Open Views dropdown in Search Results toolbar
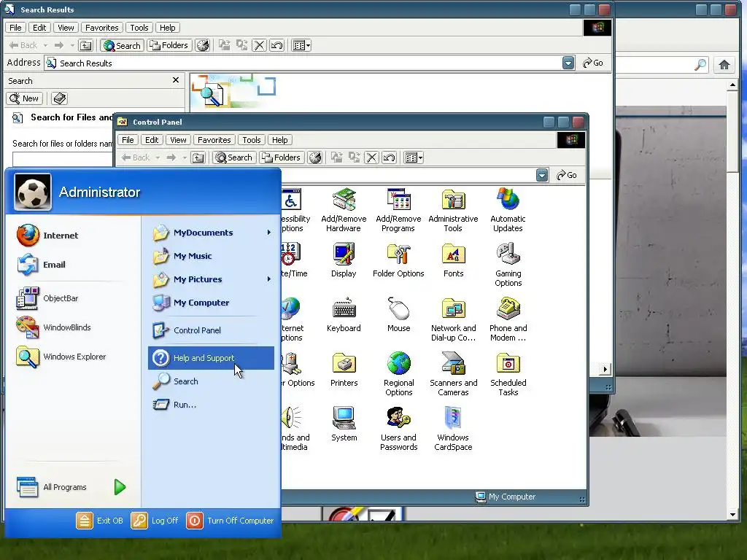The width and height of the screenshot is (747, 560). click(x=301, y=45)
